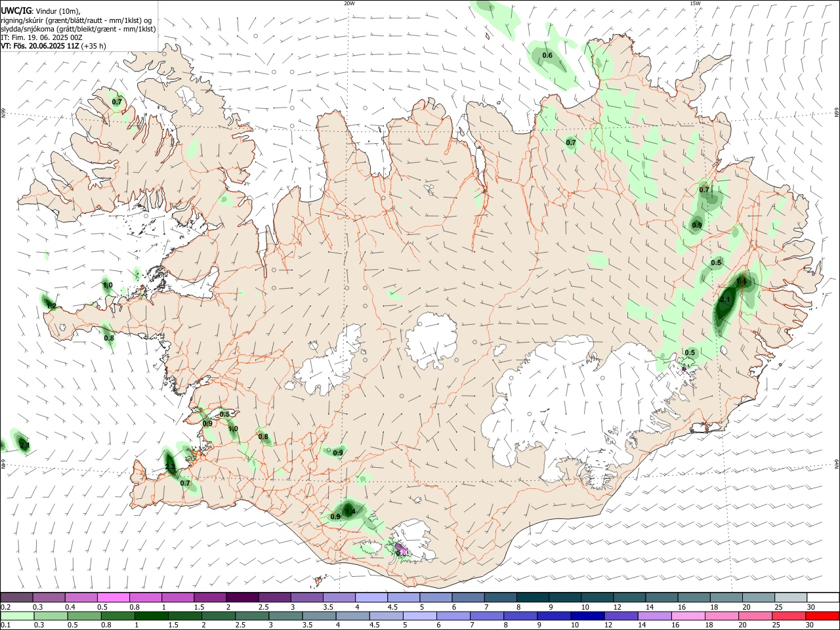
Task: Select the pale lavender 4 mm snow swatch
Action: pyautogui.click(x=371, y=597)
